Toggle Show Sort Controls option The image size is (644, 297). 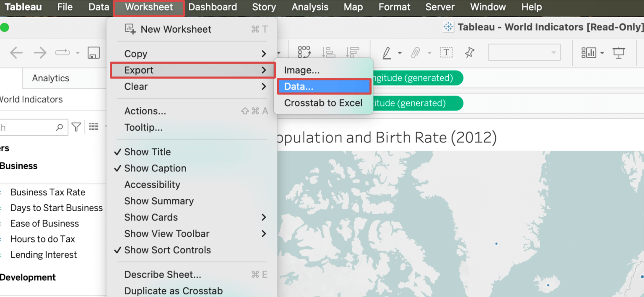(167, 250)
